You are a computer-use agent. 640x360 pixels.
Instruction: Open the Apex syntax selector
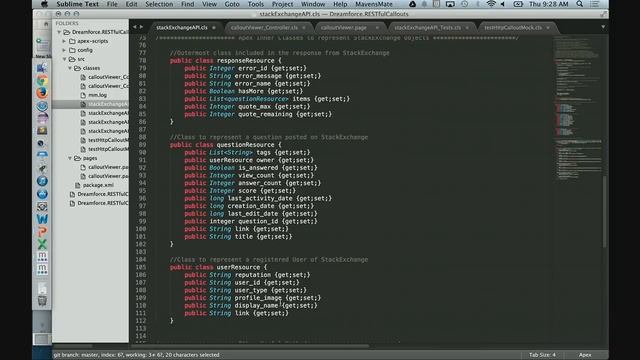coord(585,355)
